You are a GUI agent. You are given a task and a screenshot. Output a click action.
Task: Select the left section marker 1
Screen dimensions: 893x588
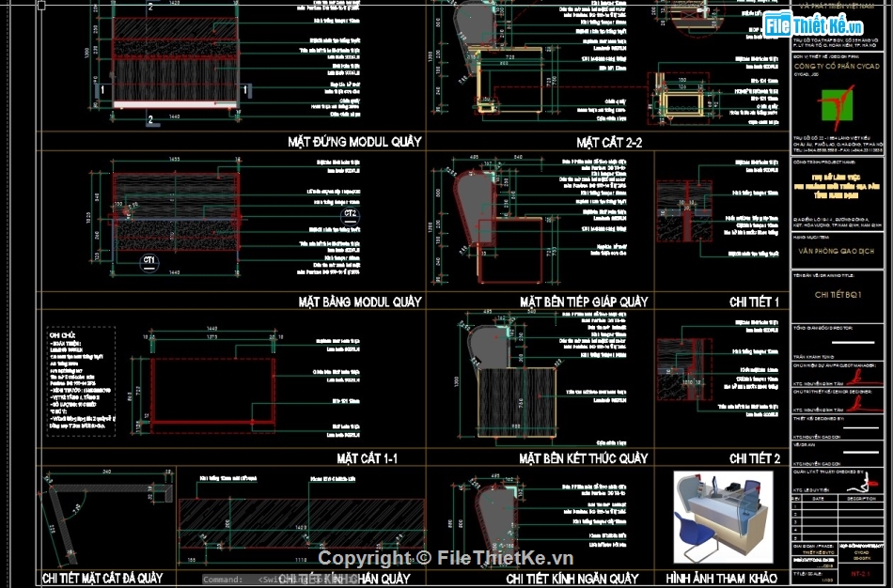point(100,89)
